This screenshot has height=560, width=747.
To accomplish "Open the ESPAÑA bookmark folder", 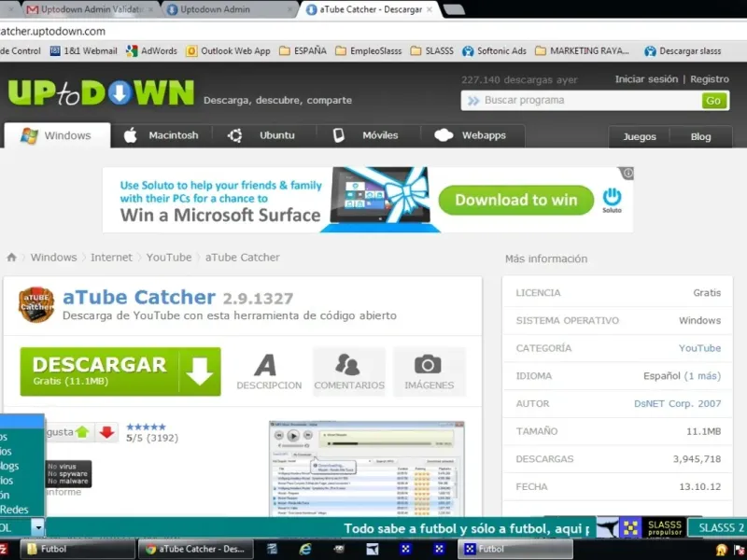I will (x=303, y=51).
